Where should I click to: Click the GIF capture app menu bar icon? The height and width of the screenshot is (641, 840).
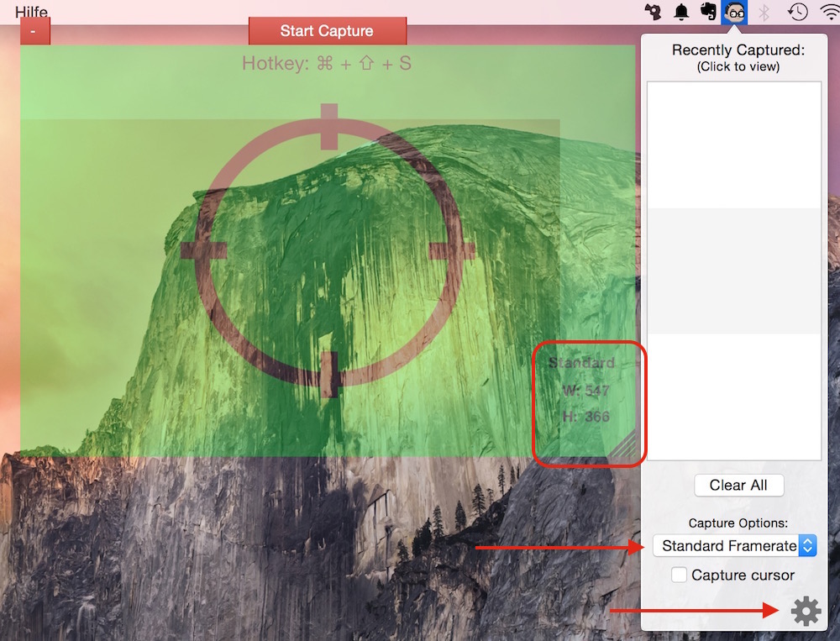[x=735, y=12]
